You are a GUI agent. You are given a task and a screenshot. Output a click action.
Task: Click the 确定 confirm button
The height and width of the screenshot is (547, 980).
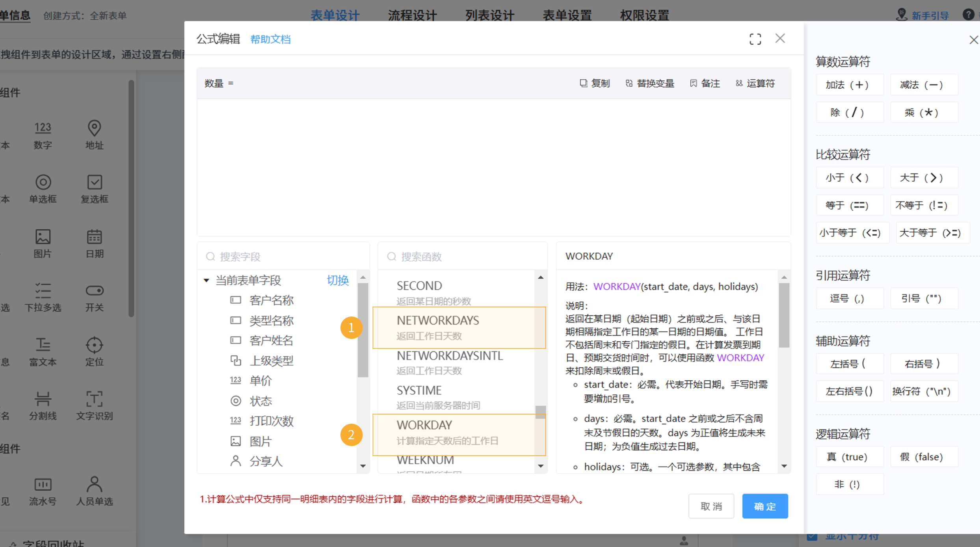click(765, 506)
